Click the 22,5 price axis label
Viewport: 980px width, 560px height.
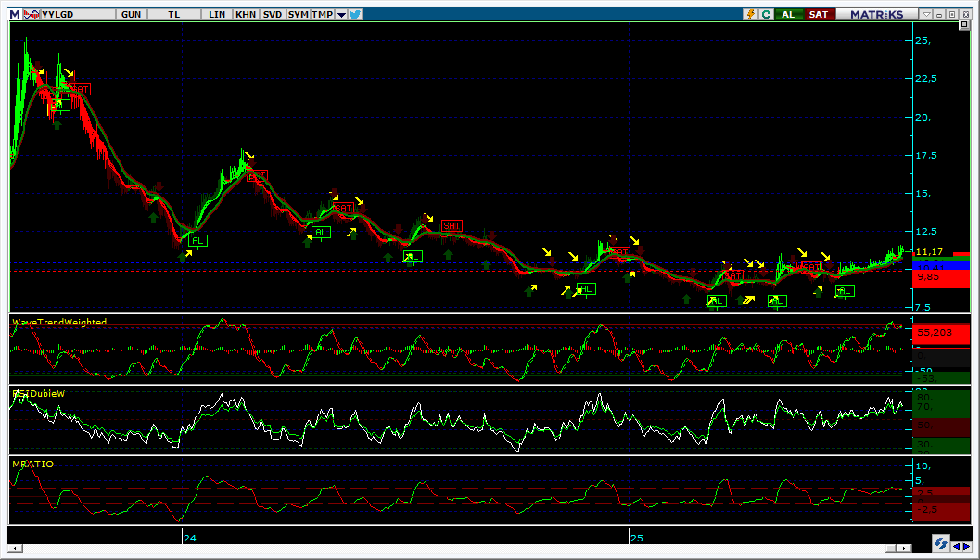(x=926, y=79)
